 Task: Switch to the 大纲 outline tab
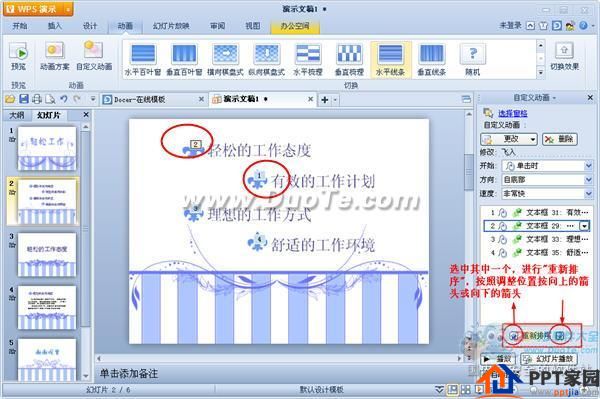click(x=17, y=115)
